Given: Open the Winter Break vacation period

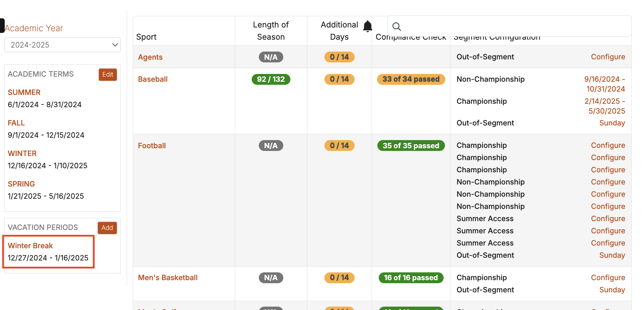Looking at the screenshot, I should tap(30, 246).
